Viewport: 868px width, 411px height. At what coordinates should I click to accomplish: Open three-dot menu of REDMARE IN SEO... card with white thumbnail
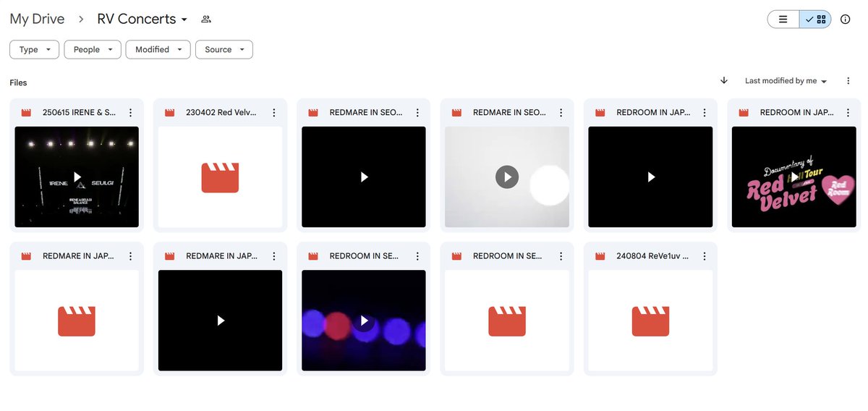tap(561, 113)
